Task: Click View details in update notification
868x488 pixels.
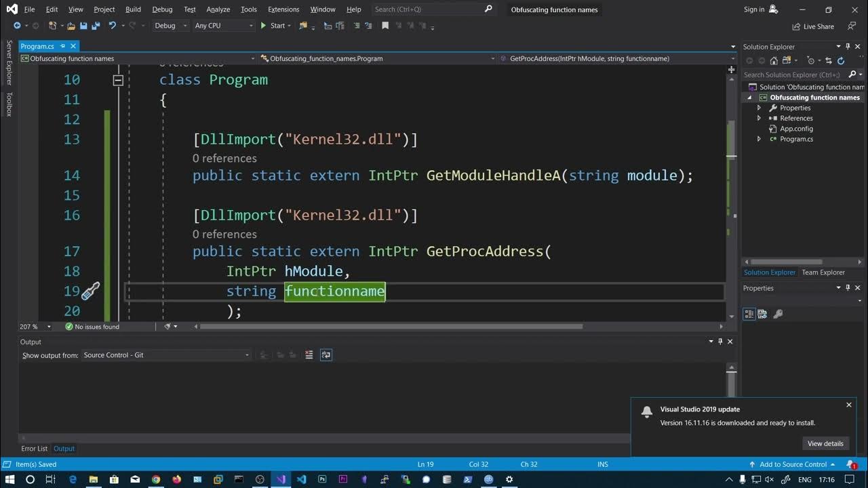Action: coord(825,443)
